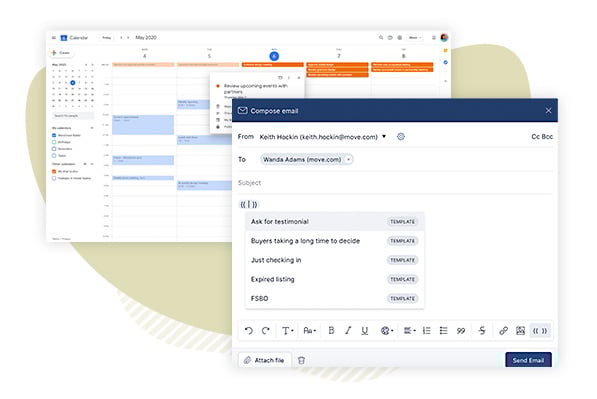Image resolution: width=597 pixels, height=399 pixels.
Task: Insert an image into email
Action: coord(520,330)
